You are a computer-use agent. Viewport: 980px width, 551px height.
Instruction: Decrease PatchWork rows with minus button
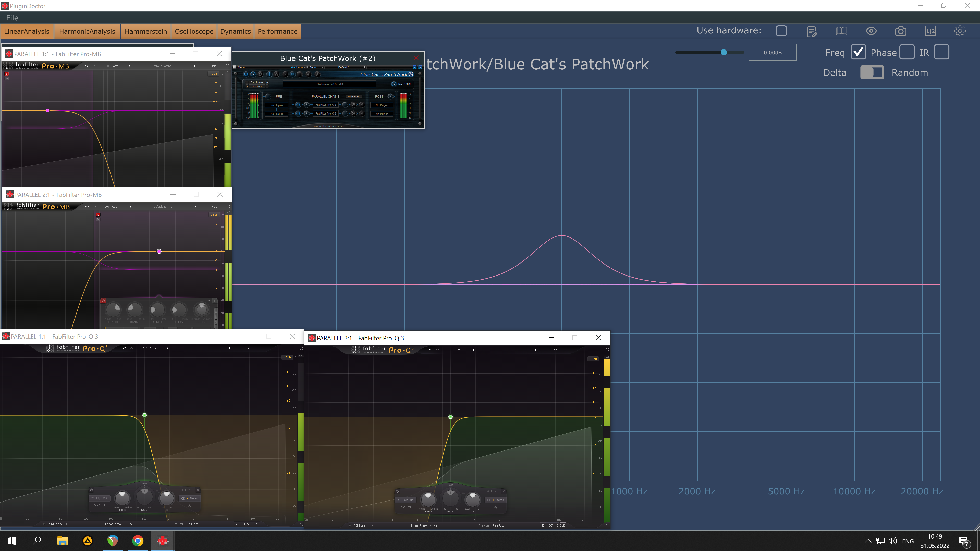tap(247, 87)
